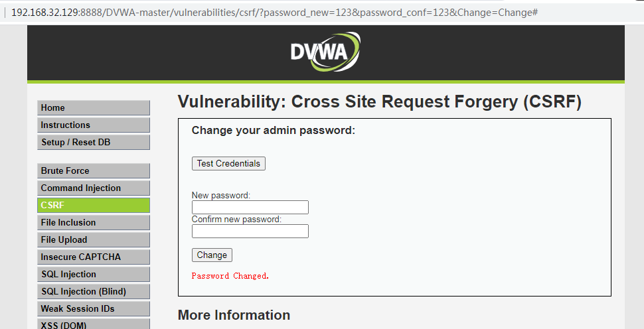644x329 pixels.
Task: Open Setup / Reset DB page
Action: tap(94, 143)
